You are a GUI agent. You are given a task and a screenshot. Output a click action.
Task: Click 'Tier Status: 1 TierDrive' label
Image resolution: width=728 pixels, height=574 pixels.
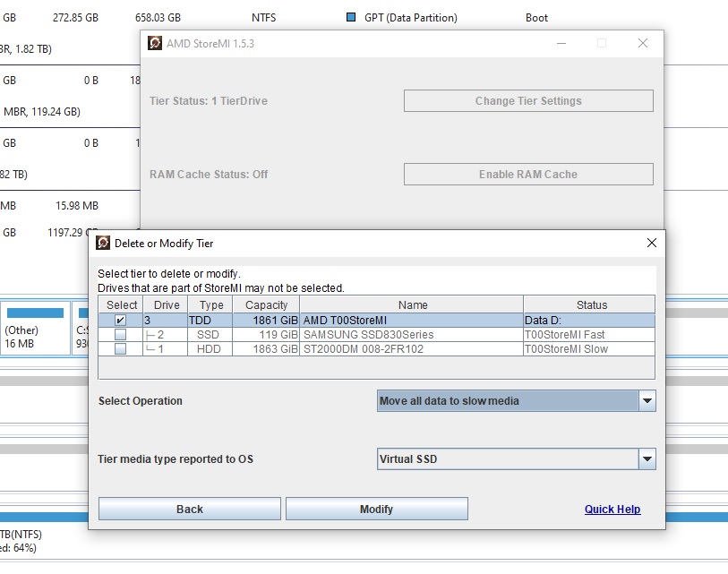(209, 101)
